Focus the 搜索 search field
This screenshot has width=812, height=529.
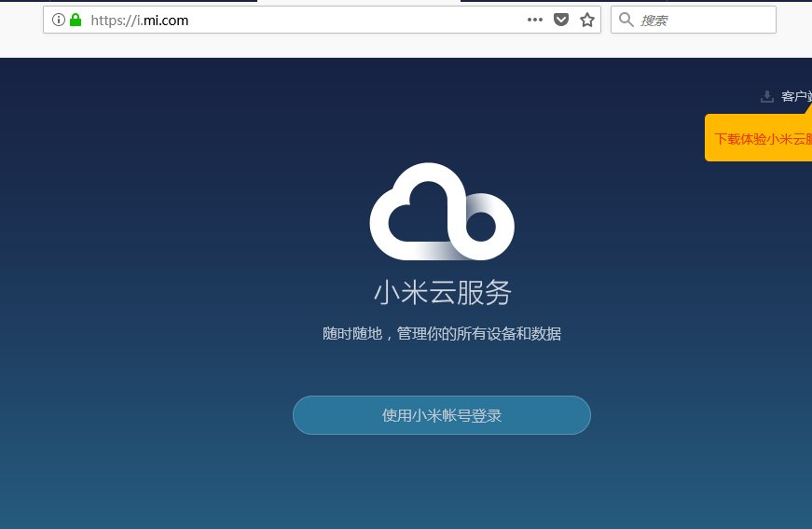pyautogui.click(x=694, y=21)
